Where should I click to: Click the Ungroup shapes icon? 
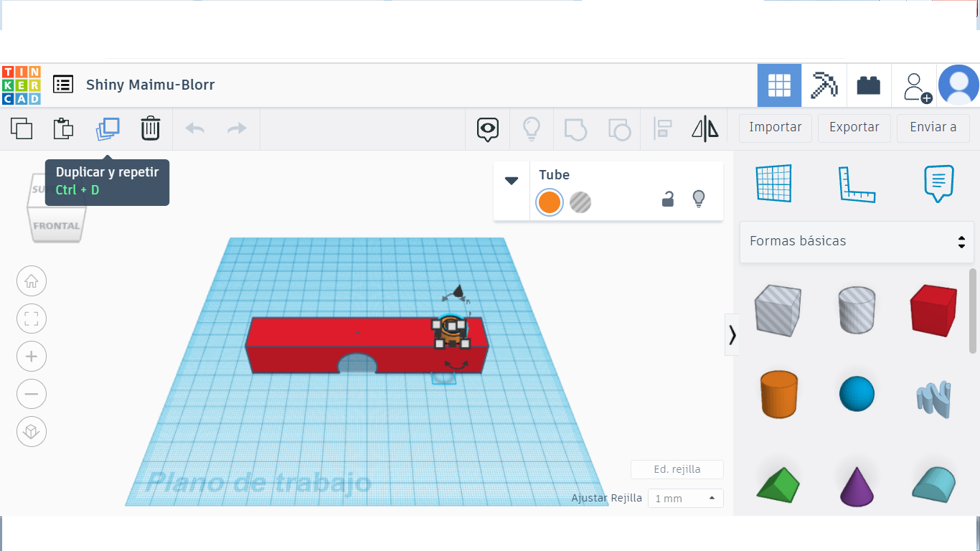[619, 129]
